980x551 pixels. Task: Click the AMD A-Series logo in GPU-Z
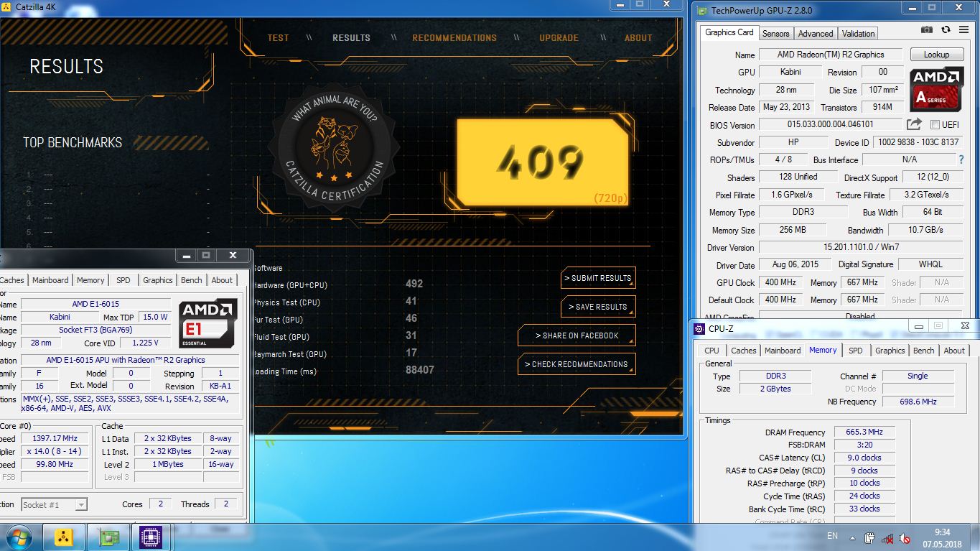coord(937,89)
